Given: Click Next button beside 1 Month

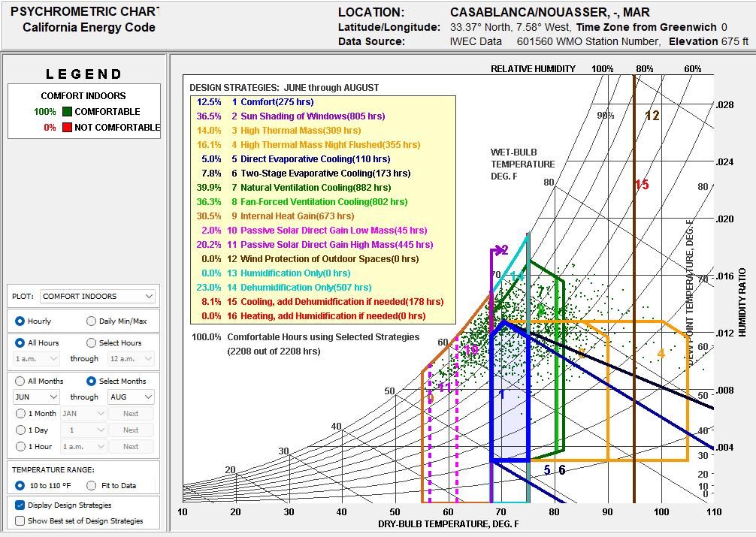Looking at the screenshot, I should point(132,413).
